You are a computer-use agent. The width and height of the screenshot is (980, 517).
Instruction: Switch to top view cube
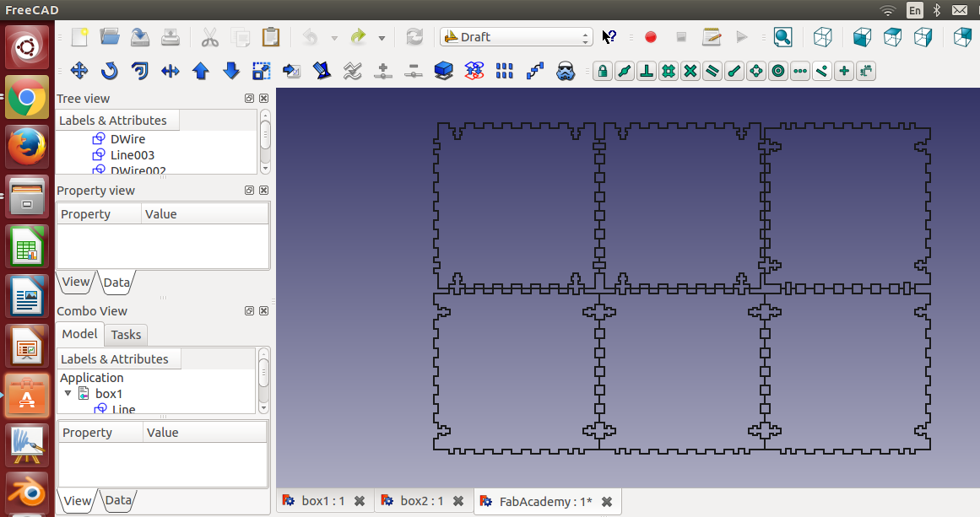[x=892, y=37]
